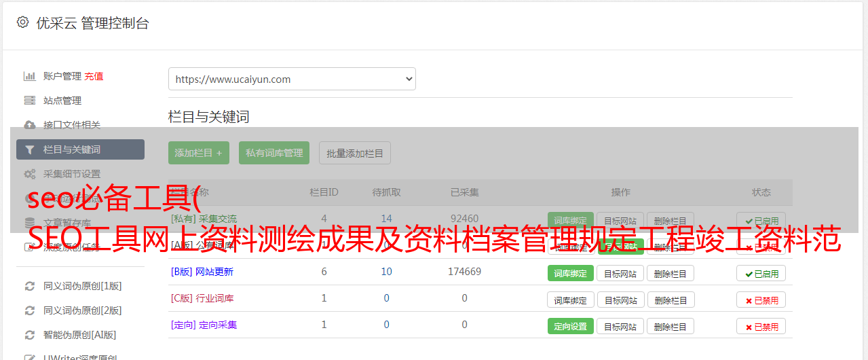Click the 待抓取 value 10
Image resolution: width=868 pixels, height=360 pixels.
(x=386, y=272)
